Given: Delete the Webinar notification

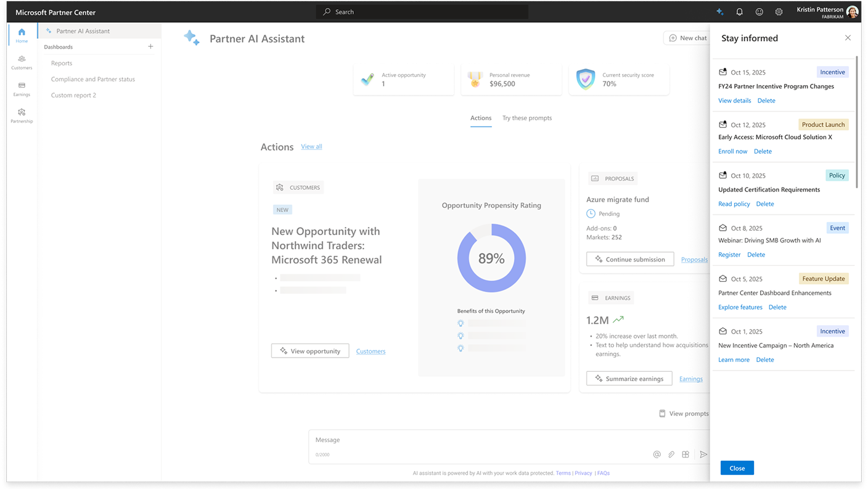Looking at the screenshot, I should click(756, 255).
